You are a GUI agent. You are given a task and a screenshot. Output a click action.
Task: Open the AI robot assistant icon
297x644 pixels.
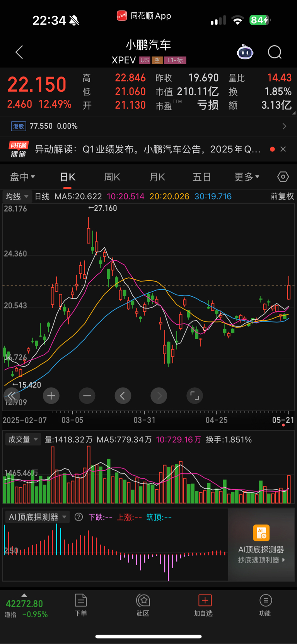tap(245, 52)
